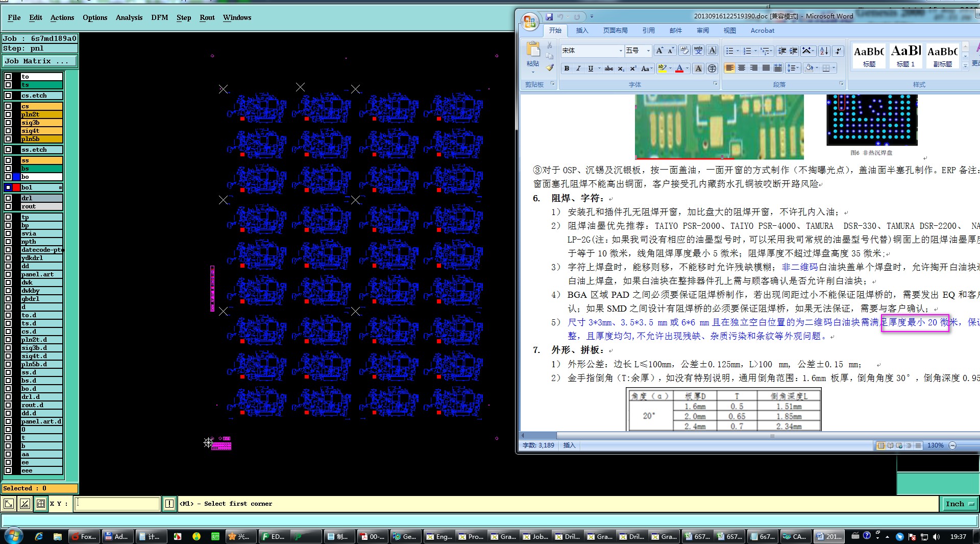Open bullet list style dropdown
This screenshot has width=980, height=544.
coord(738,51)
